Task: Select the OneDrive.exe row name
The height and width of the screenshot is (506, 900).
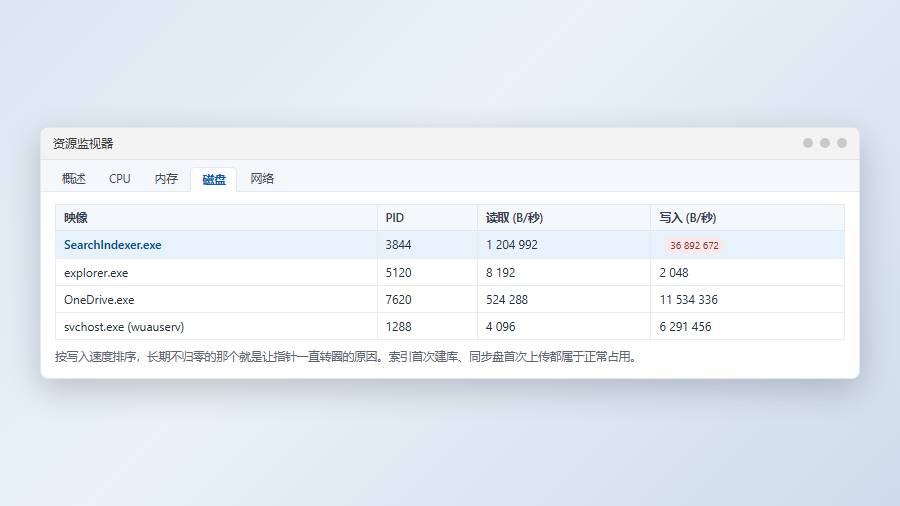Action: pos(99,300)
